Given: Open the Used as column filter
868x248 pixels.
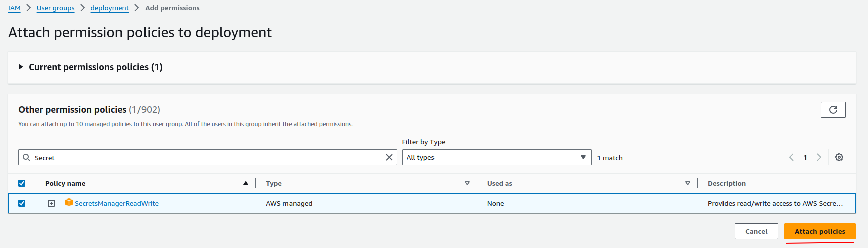Looking at the screenshot, I should click(x=687, y=183).
